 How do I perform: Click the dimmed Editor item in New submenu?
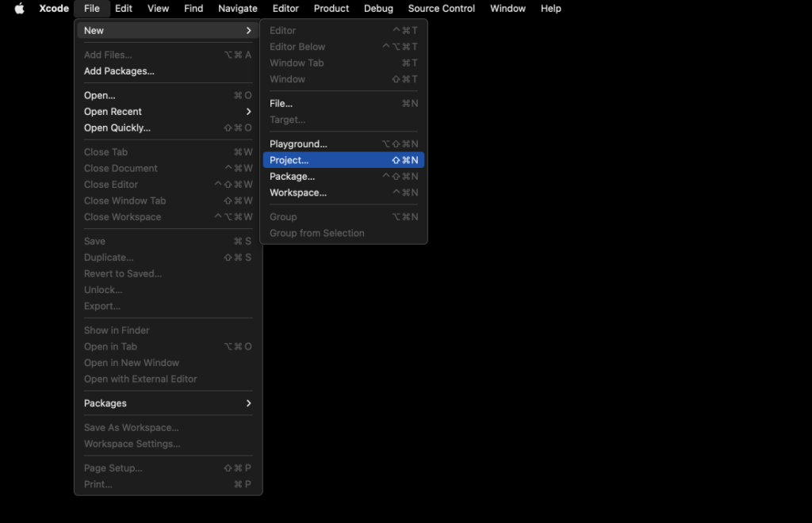(x=343, y=31)
